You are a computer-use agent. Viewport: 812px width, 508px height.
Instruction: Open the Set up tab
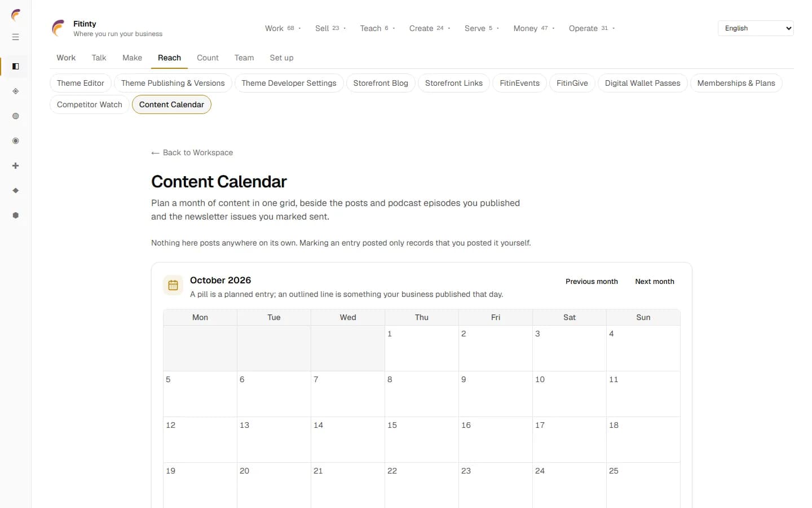(281, 58)
